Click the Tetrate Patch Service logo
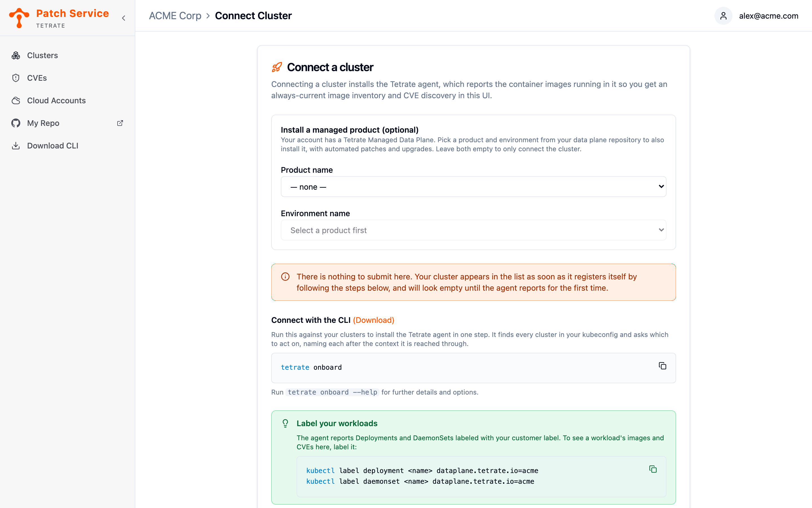 19,18
